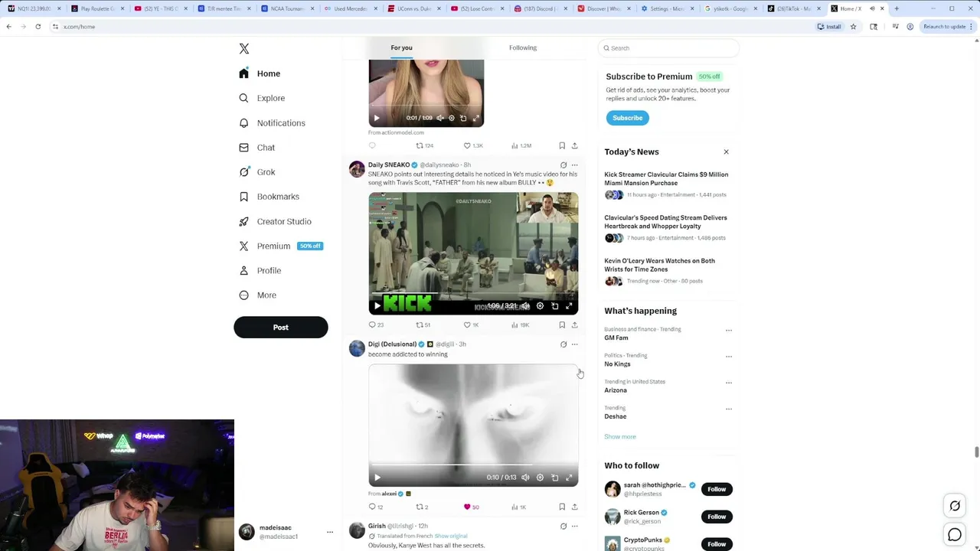980x551 pixels.
Task: Click Grok icon on Digi (Delusional) post
Action: click(563, 344)
